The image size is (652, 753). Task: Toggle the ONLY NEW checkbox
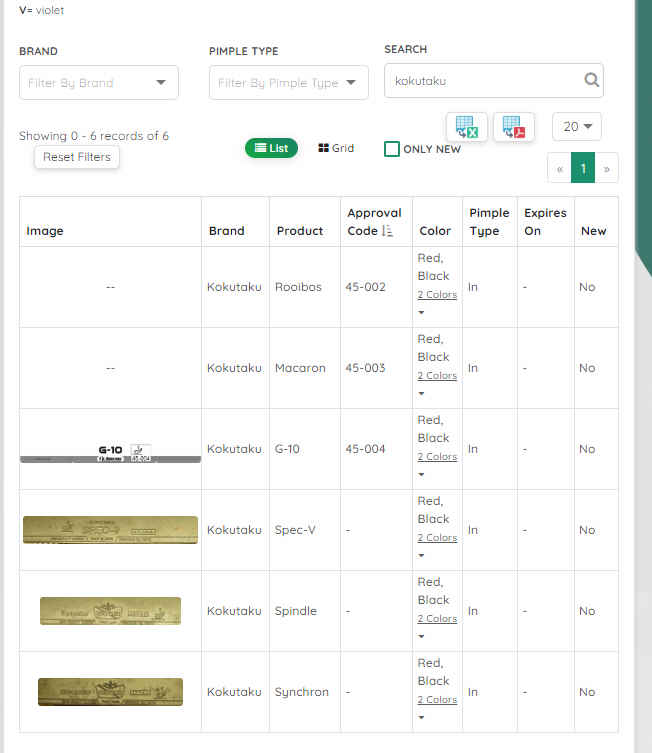pos(392,149)
